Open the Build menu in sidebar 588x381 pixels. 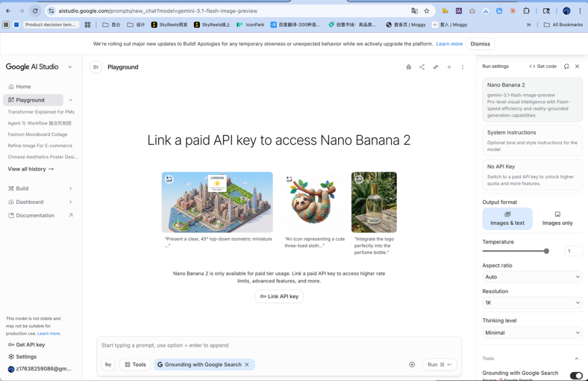point(22,189)
